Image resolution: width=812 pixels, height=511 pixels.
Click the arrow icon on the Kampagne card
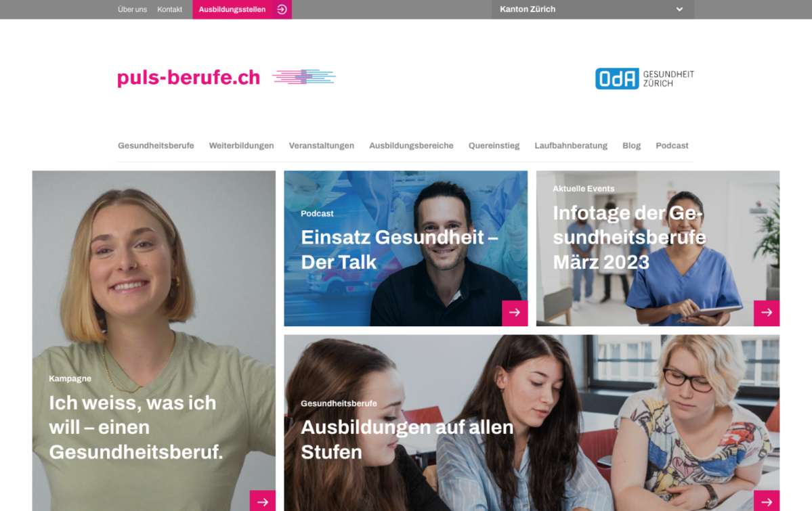[x=263, y=501]
